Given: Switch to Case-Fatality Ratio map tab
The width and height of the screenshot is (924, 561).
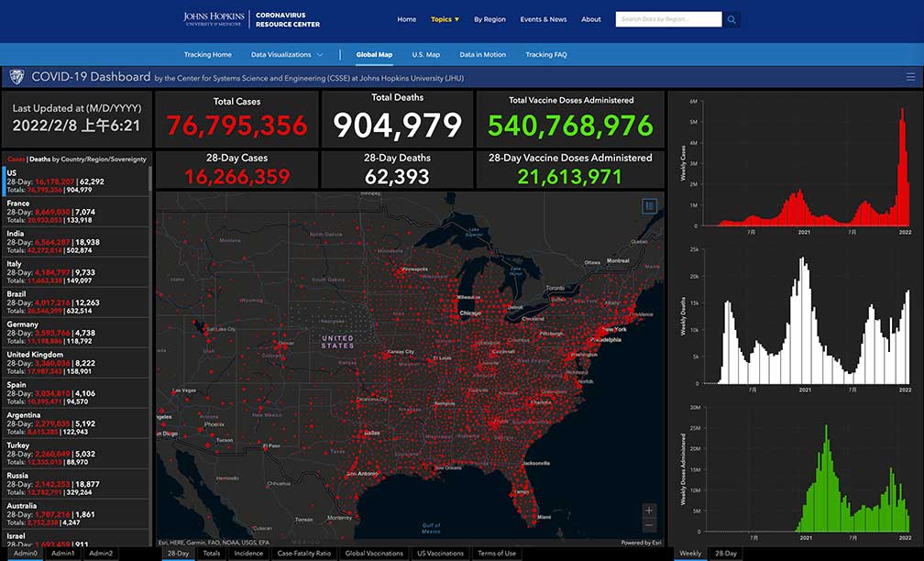Looking at the screenshot, I should pos(304,554).
